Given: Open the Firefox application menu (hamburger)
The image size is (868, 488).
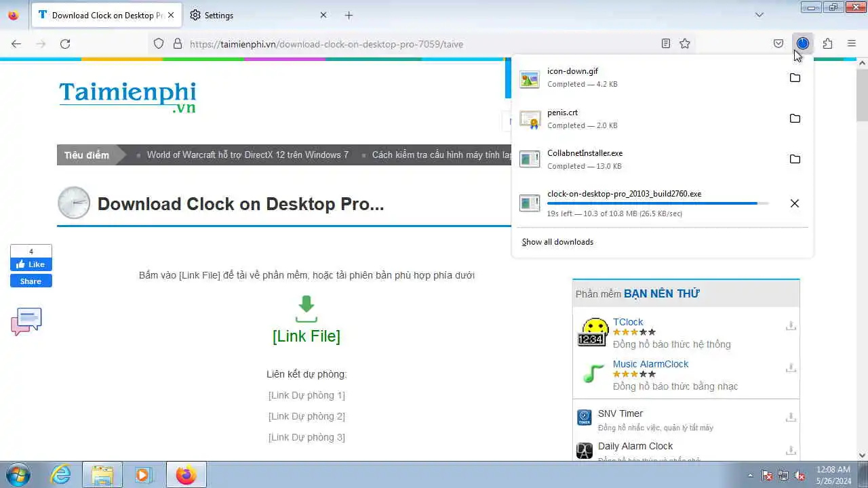Looking at the screenshot, I should tap(852, 43).
